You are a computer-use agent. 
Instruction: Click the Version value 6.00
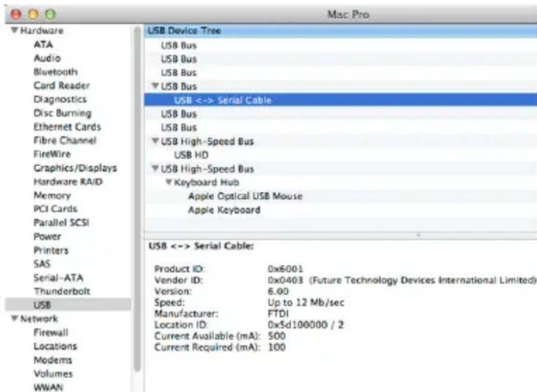point(278,291)
